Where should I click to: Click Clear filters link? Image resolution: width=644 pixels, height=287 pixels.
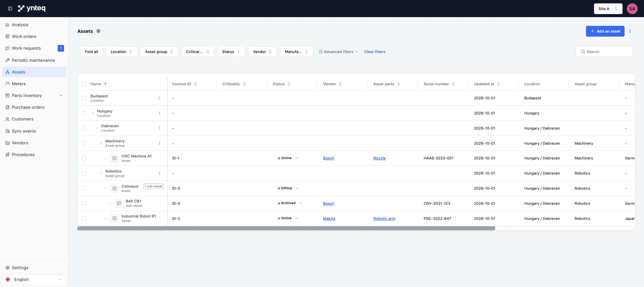coord(375,52)
